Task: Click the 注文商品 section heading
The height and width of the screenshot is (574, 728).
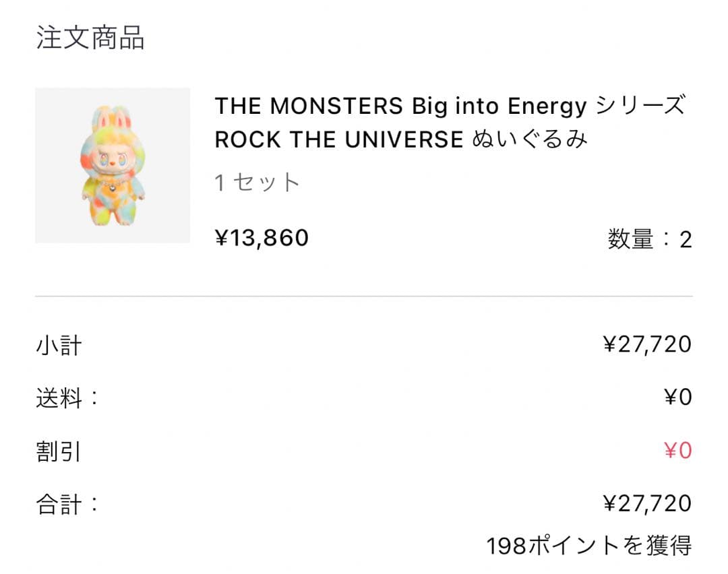Action: 90,38
